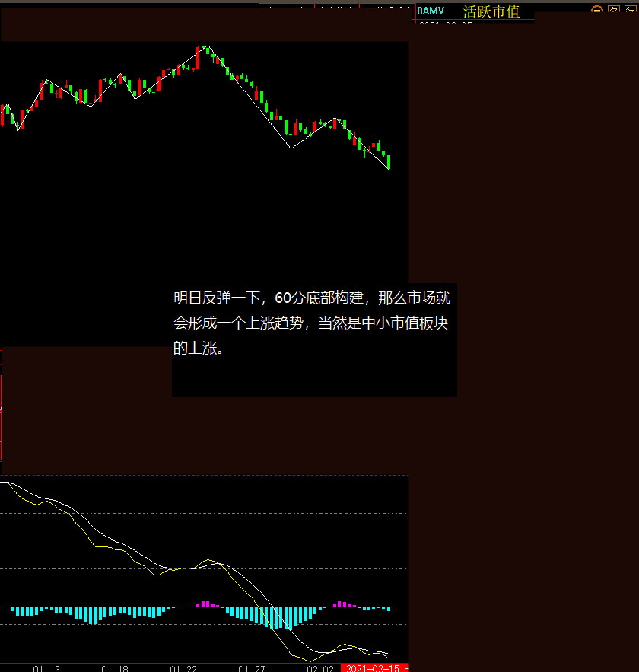Click the 02 02 date axis label
639x672 pixels.
[320, 668]
